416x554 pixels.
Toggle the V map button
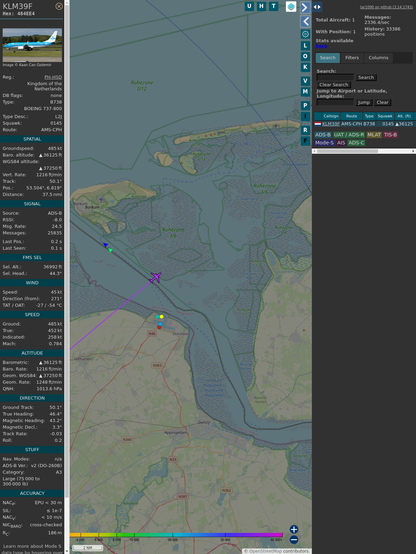point(305,81)
